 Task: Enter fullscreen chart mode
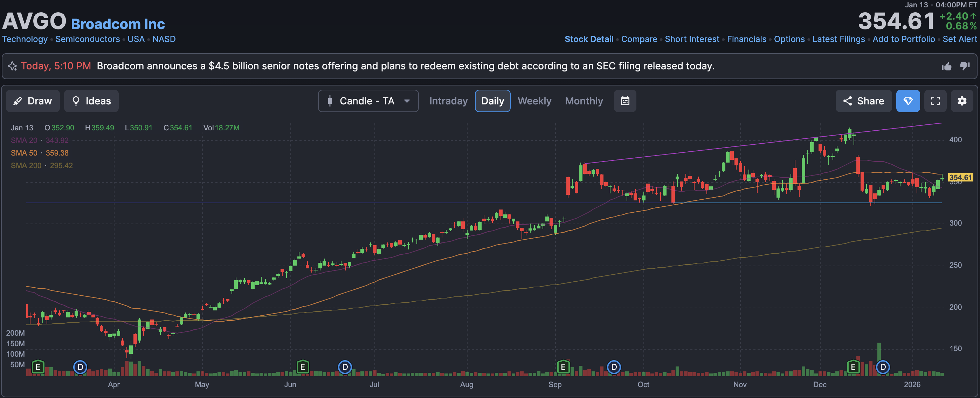pos(935,101)
